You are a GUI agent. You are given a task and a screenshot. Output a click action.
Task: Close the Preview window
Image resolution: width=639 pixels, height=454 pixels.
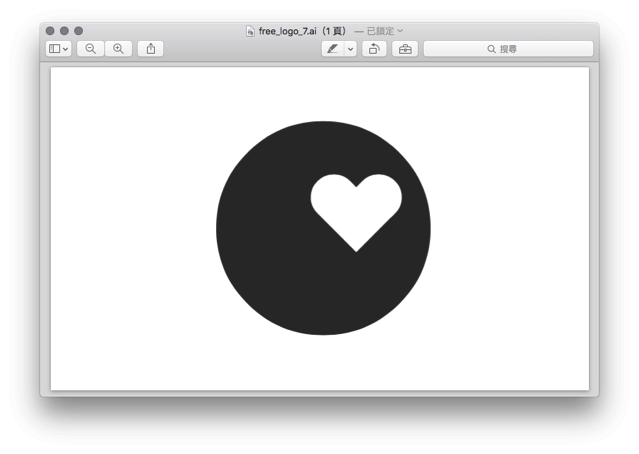tap(50, 31)
